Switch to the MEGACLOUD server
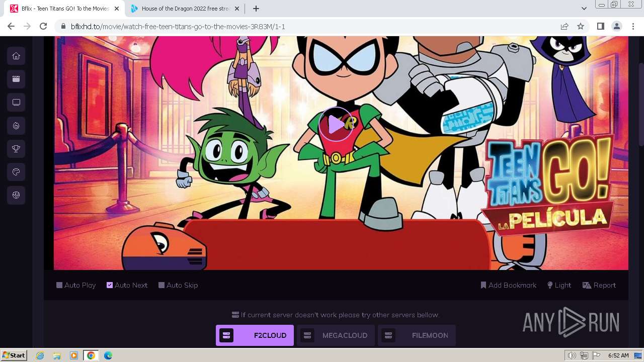Image resolution: width=644 pixels, height=362 pixels. (336, 335)
